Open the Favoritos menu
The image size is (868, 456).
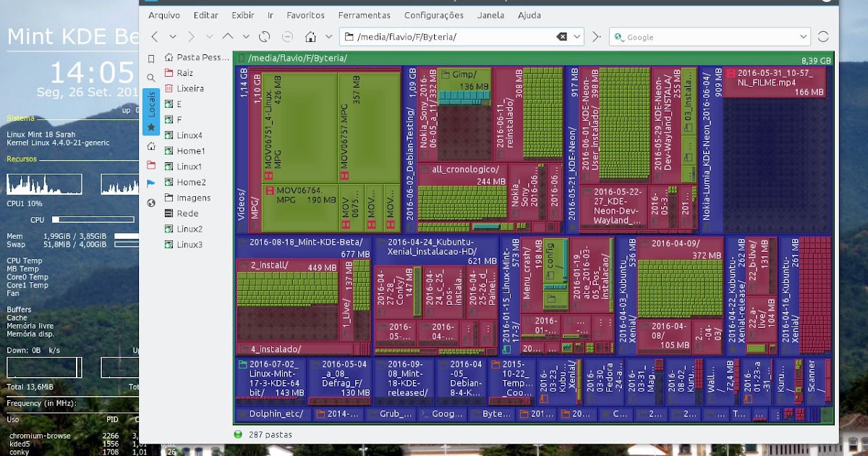tap(305, 15)
